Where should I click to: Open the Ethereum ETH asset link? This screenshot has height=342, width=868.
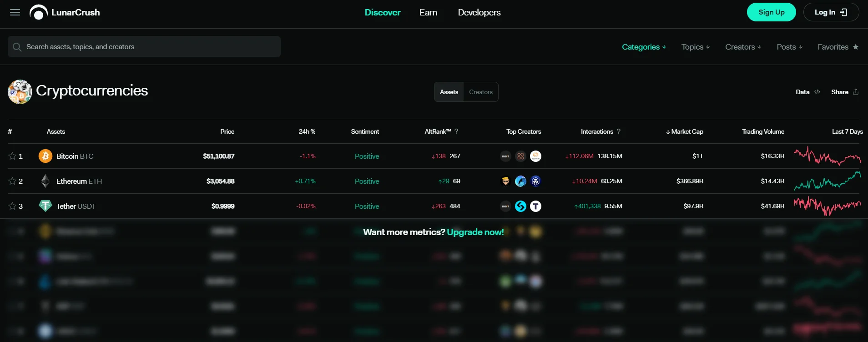pyautogui.click(x=79, y=181)
